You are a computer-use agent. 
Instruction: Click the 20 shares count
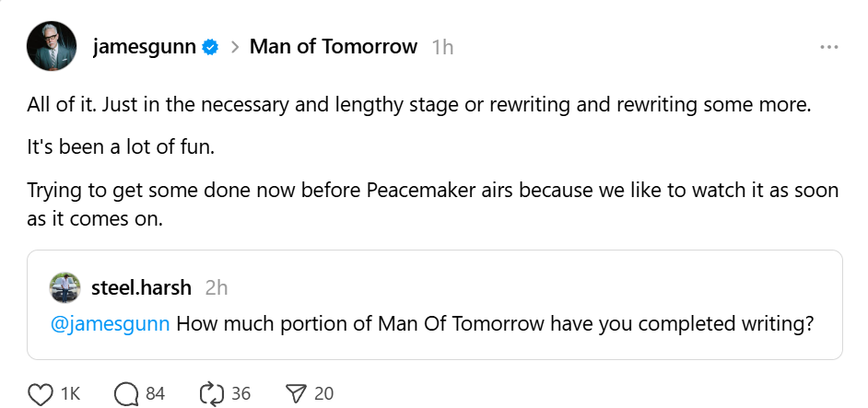(x=323, y=394)
